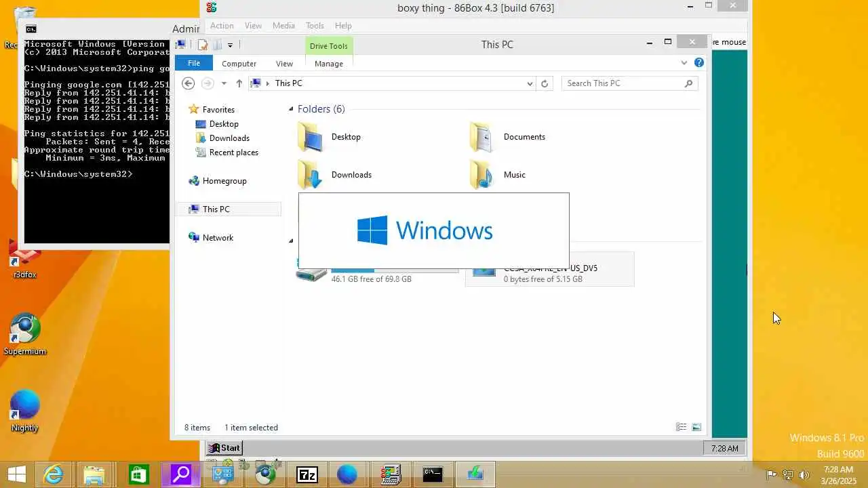Click the network tray icon
The width and height of the screenshot is (868, 488).
pos(788,474)
